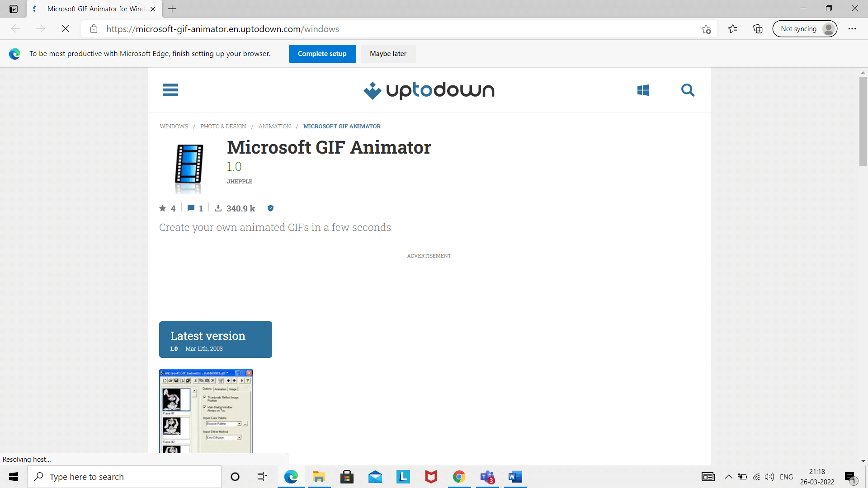Click the JHEPPLE developer link

(240, 181)
